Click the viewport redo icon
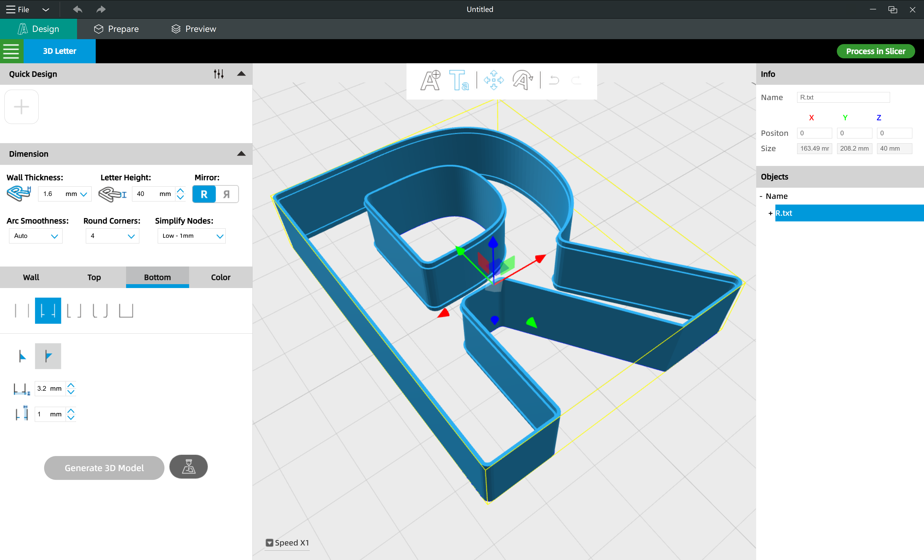 [x=576, y=80]
